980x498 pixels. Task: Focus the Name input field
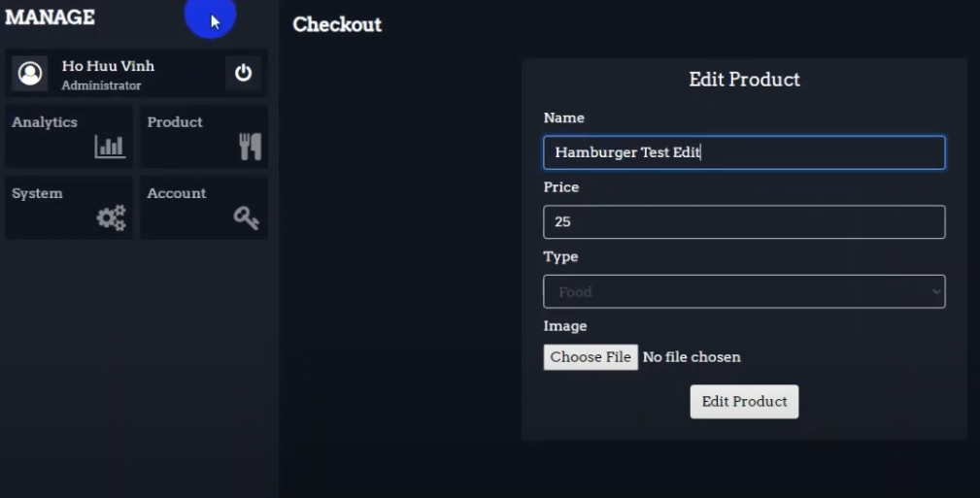tap(744, 152)
